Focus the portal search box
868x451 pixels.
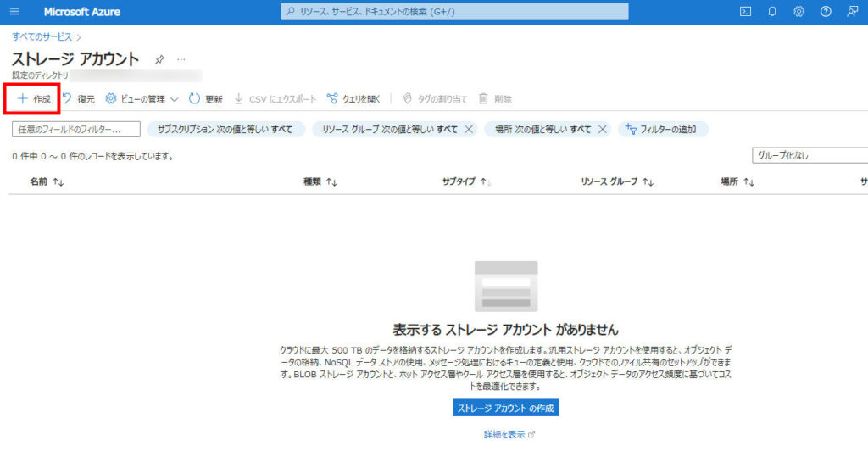coord(454,12)
